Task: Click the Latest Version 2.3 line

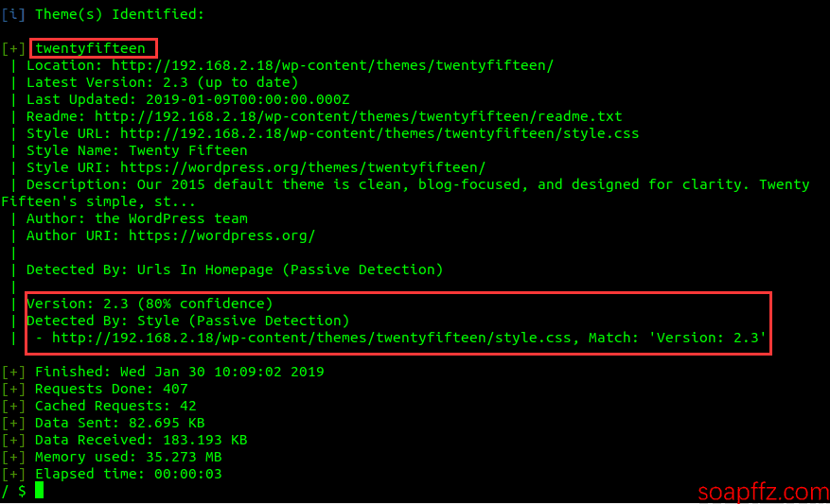Action: [x=163, y=82]
